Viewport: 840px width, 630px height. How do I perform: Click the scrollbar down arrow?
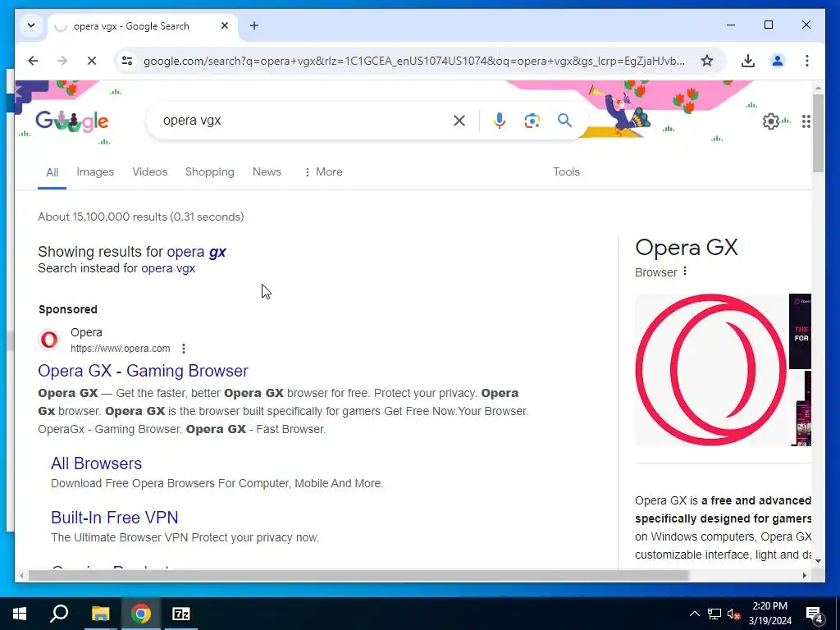[x=818, y=561]
